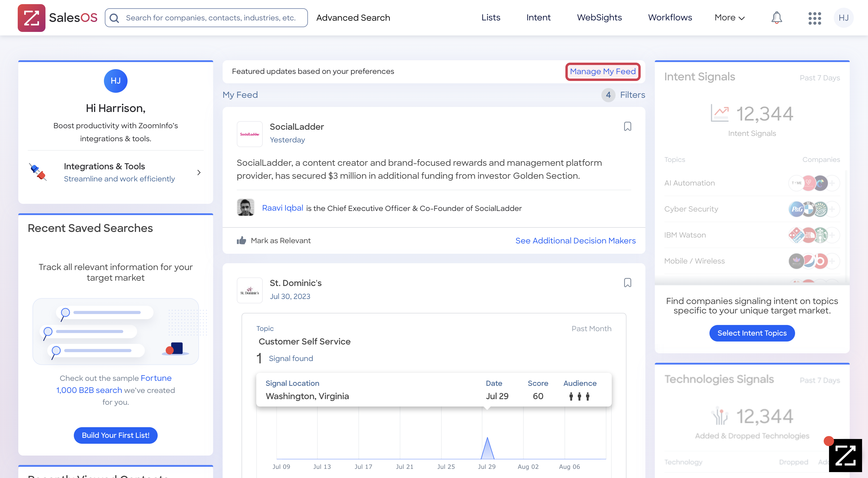Click Raavi Iqbal's profile avatar

[245, 207]
